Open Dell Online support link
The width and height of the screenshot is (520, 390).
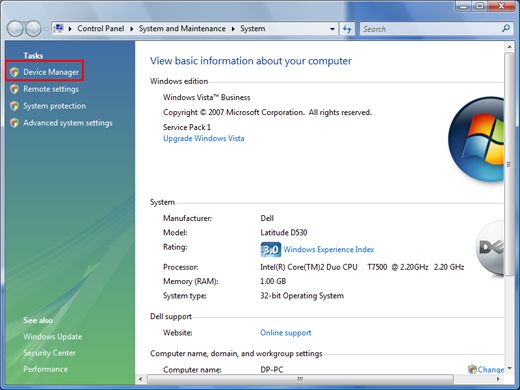click(x=286, y=333)
